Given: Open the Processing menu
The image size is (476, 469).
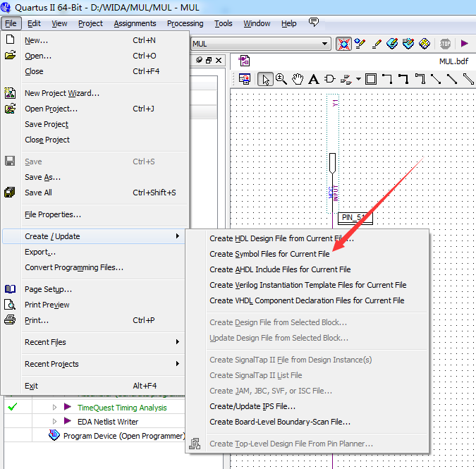Looking at the screenshot, I should pyautogui.click(x=185, y=23).
